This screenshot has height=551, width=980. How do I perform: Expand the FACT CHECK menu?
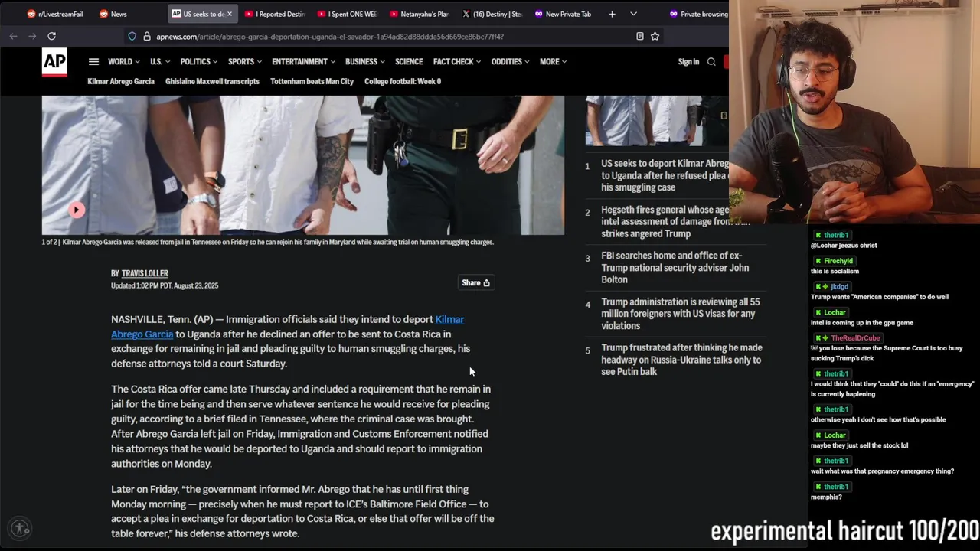(x=457, y=62)
